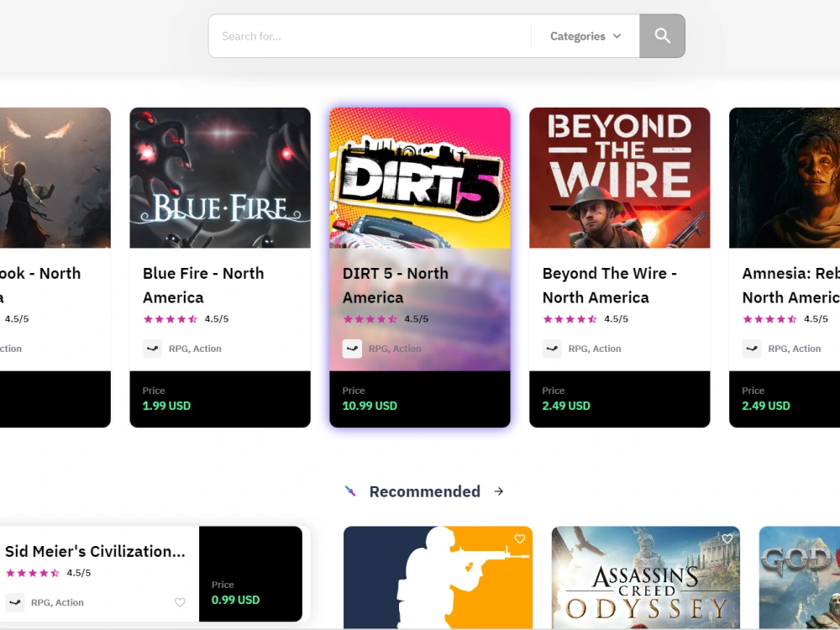Click the arrow next to Recommended
Image resolution: width=840 pixels, height=630 pixels.
coord(499,491)
